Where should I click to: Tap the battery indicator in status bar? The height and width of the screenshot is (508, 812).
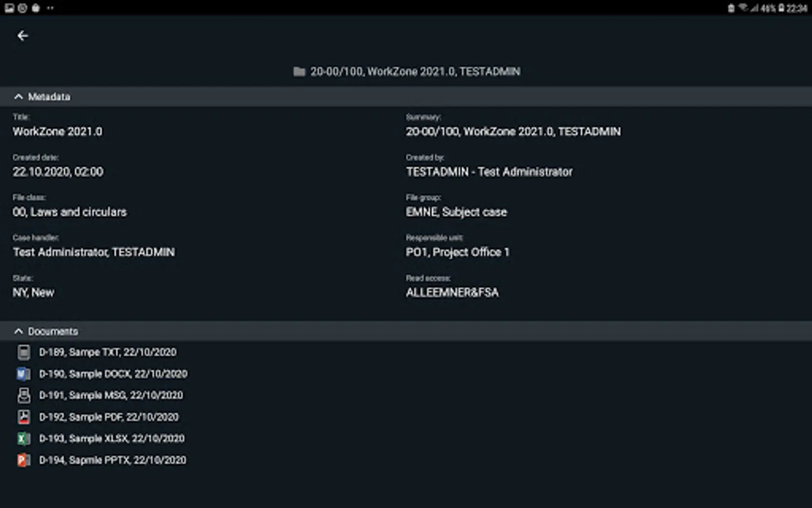point(781,8)
